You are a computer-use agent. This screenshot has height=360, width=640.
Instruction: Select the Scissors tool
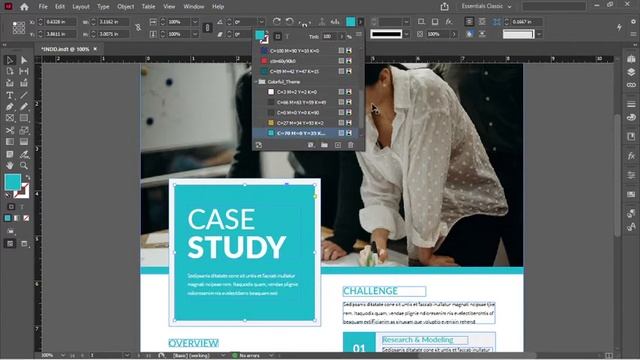[x=10, y=131]
